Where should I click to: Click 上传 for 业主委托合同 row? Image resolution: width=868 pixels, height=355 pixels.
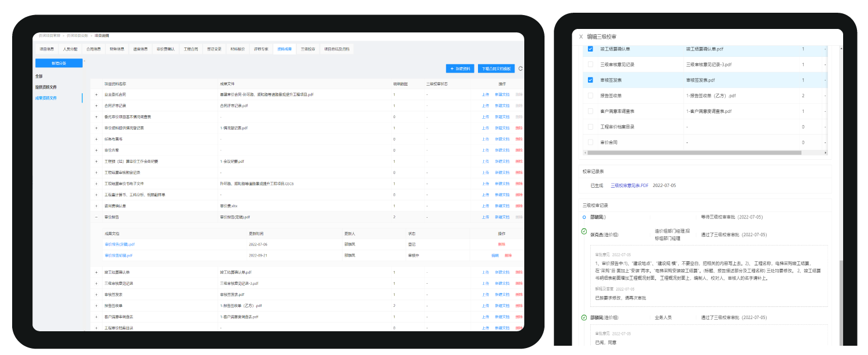[486, 94]
